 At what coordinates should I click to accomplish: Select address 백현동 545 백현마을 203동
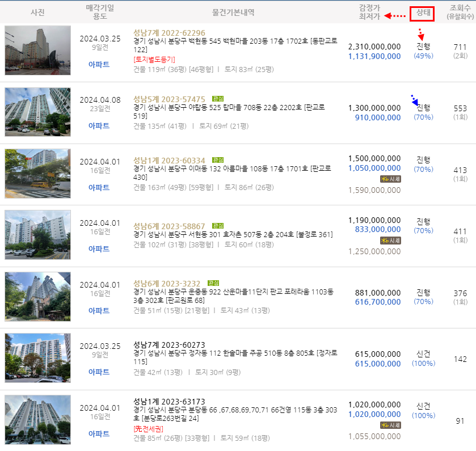[x=235, y=45]
